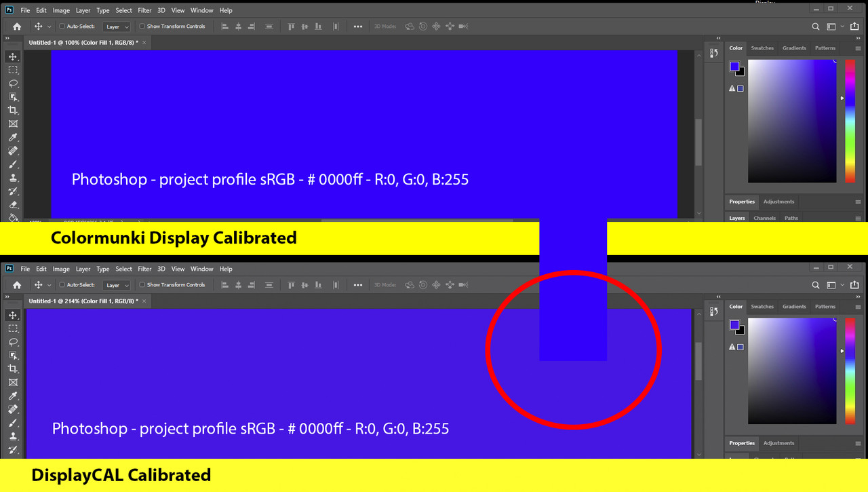Open Color panel menu in top Photoshop window
The image size is (868, 492).
point(858,48)
